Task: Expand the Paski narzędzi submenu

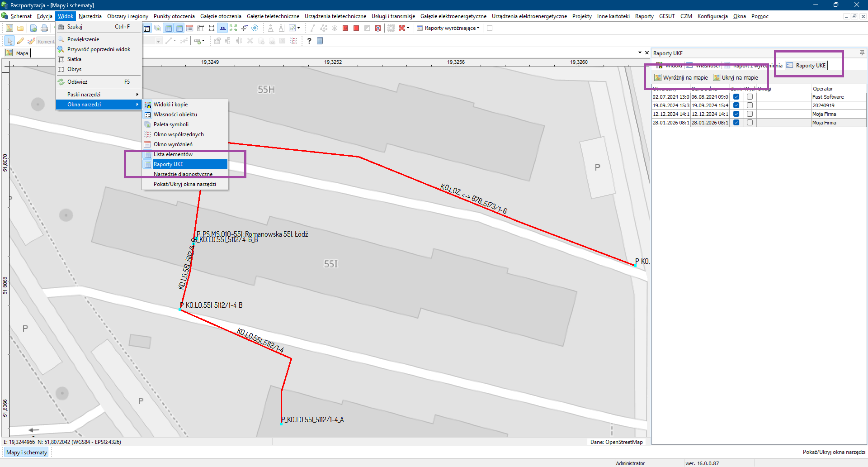Action: click(99, 95)
